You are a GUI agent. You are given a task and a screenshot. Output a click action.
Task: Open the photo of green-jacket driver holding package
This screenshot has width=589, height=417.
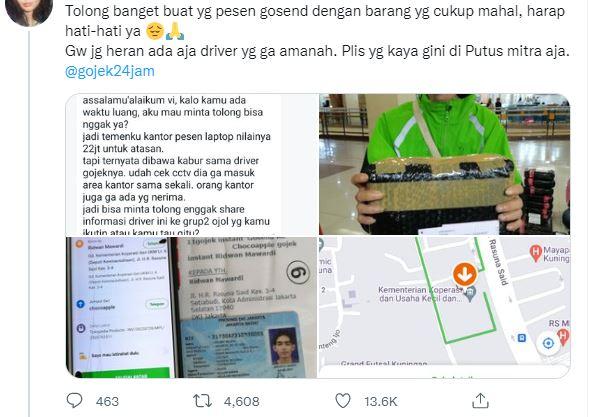444,165
